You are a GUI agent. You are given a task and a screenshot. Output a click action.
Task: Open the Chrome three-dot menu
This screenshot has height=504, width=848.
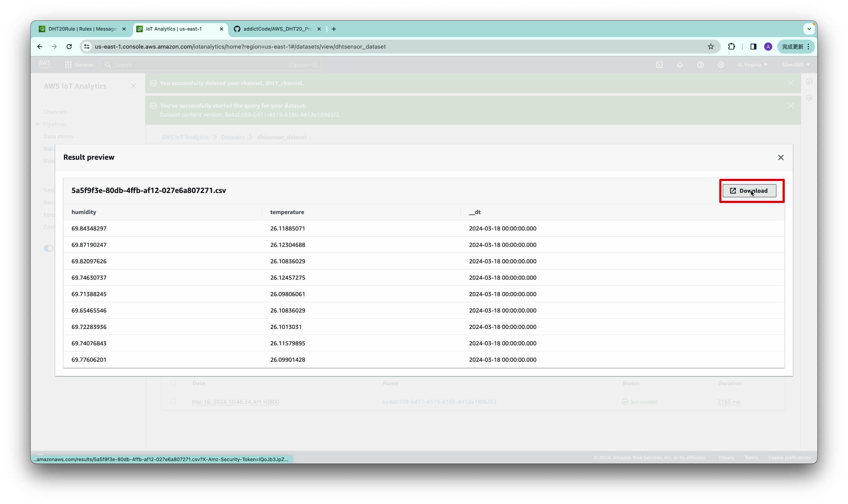[x=809, y=46]
